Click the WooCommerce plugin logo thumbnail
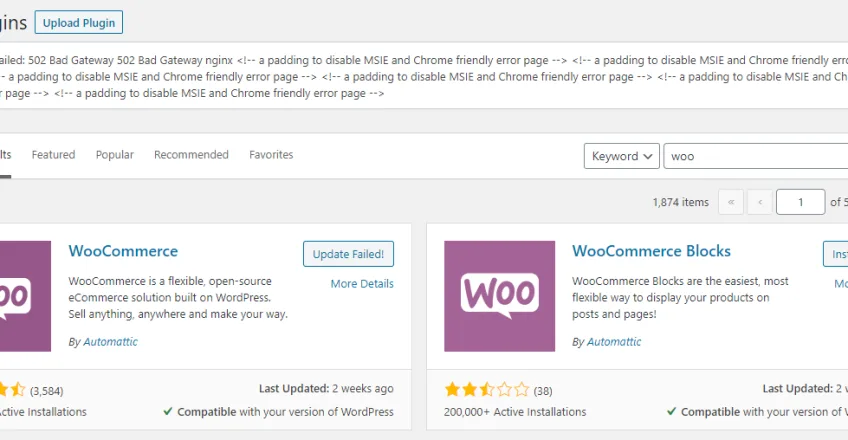 pyautogui.click(x=25, y=296)
